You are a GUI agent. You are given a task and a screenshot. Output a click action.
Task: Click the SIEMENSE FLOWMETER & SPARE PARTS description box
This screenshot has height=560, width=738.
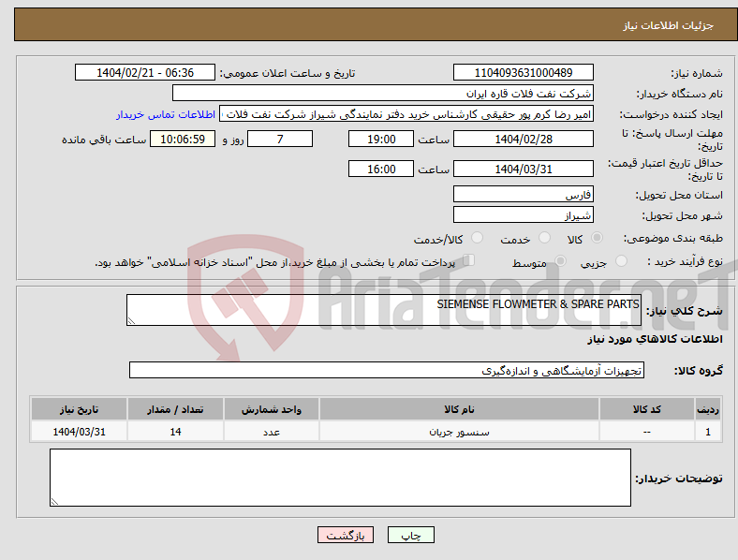[384, 310]
